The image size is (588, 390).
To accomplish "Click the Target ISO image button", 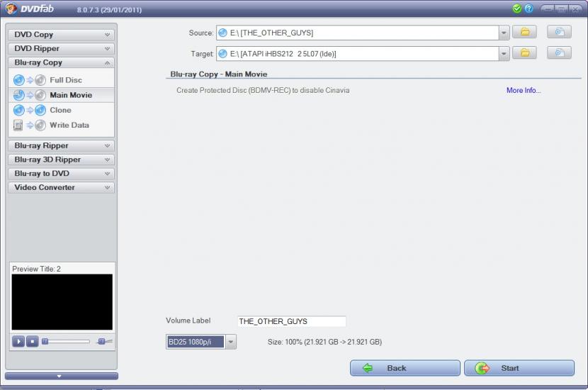I will pos(559,53).
